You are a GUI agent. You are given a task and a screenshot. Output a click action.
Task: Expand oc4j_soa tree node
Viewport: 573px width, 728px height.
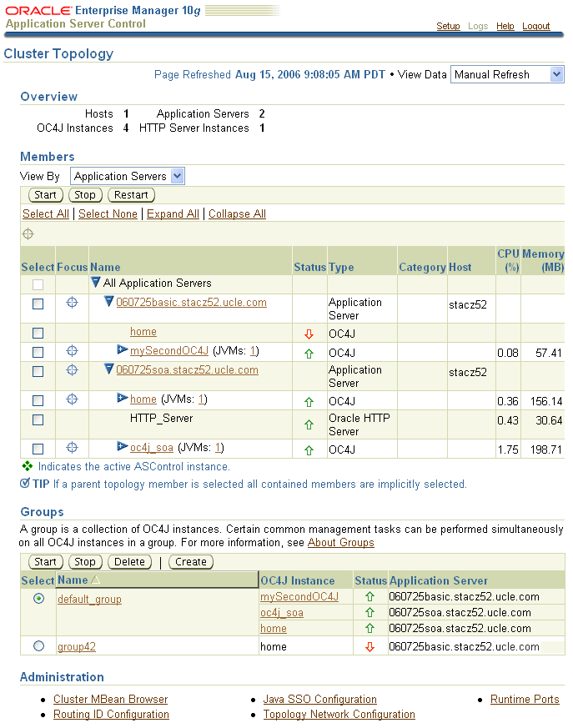pos(122,445)
